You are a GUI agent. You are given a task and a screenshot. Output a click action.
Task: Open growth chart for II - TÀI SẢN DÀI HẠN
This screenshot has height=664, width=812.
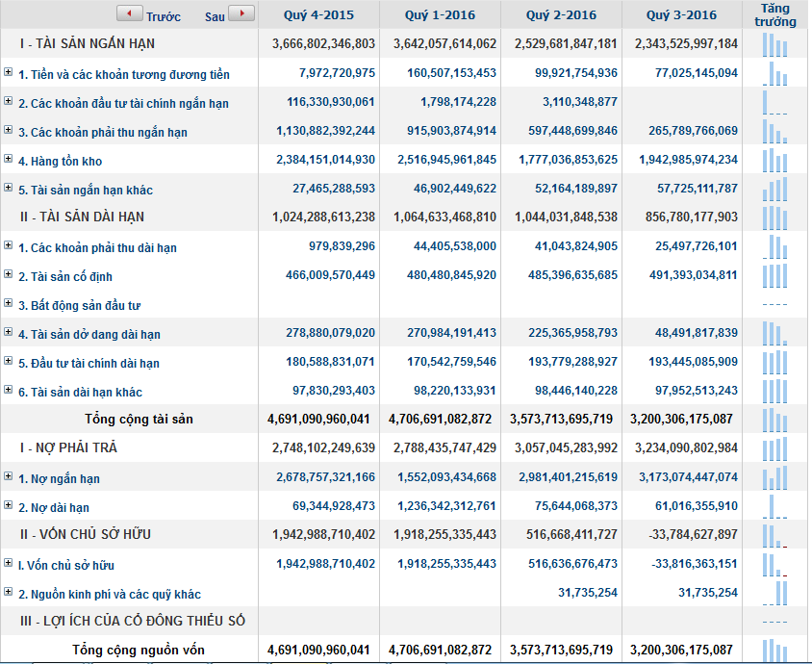coord(774,217)
